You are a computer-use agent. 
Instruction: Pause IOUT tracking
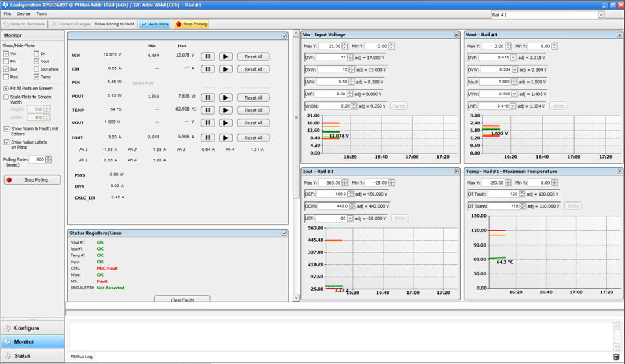(x=208, y=138)
